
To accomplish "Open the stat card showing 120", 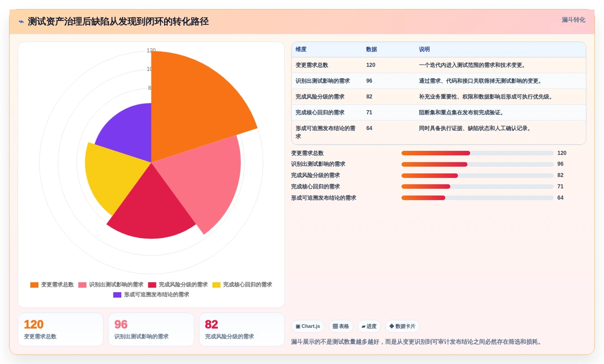I will (x=61, y=330).
